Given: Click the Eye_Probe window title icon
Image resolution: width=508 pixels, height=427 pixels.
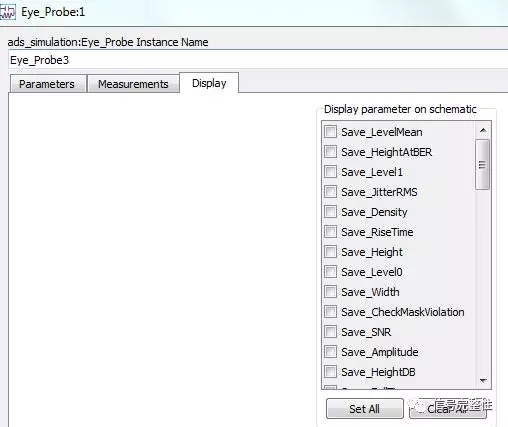Looking at the screenshot, I should (x=7, y=12).
